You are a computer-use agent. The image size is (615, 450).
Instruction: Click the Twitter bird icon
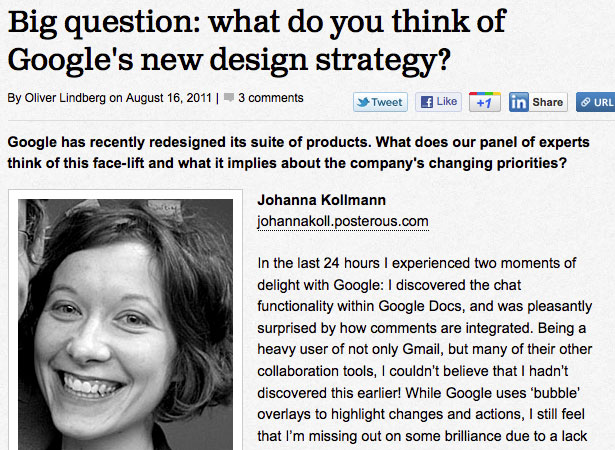[363, 102]
